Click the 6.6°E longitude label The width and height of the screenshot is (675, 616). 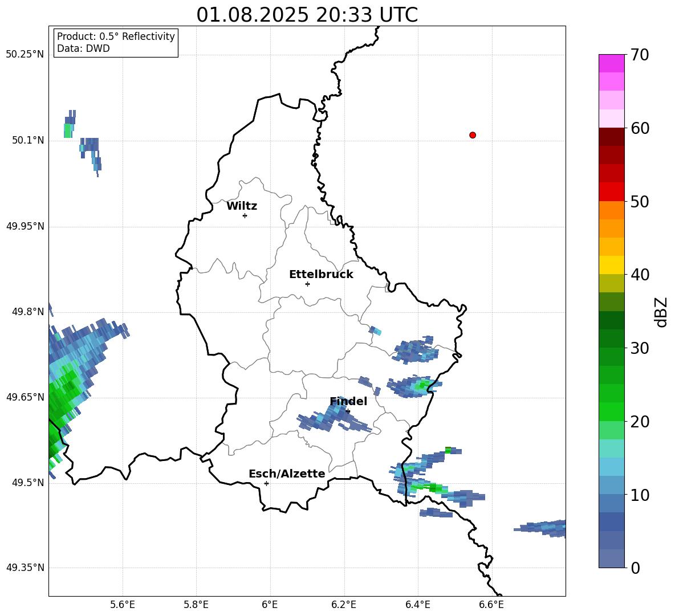tap(491, 605)
